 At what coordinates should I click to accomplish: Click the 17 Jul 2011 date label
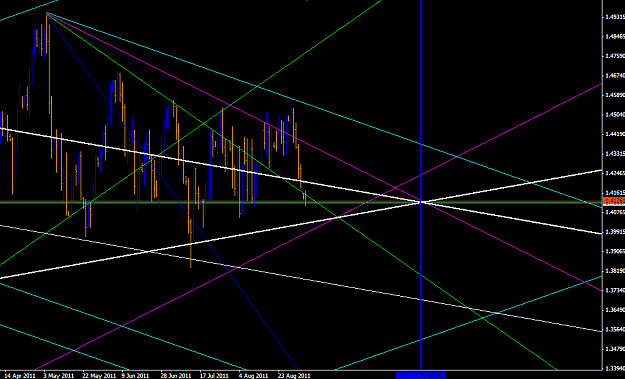tap(214, 375)
